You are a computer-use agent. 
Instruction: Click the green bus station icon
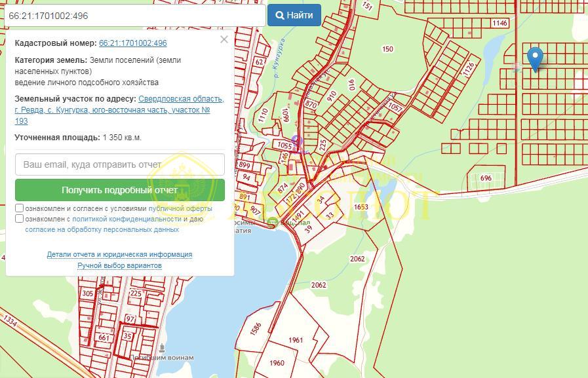click(273, 222)
